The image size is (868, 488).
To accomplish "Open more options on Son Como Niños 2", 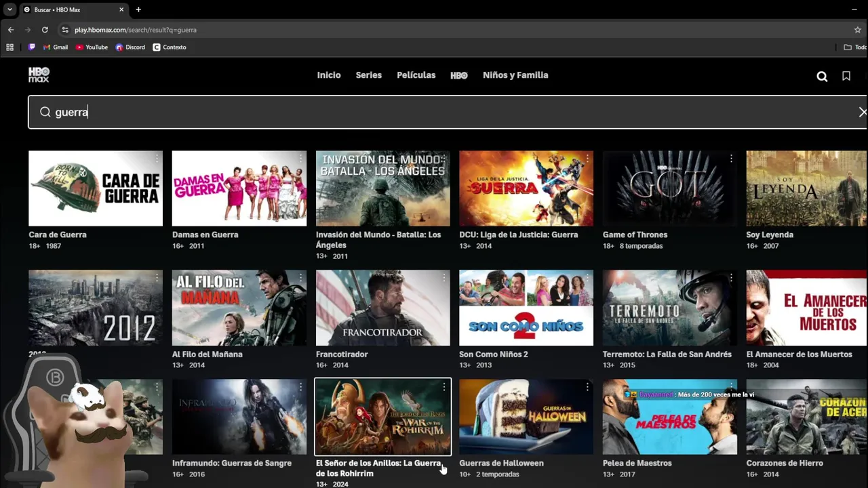I will pos(587,278).
